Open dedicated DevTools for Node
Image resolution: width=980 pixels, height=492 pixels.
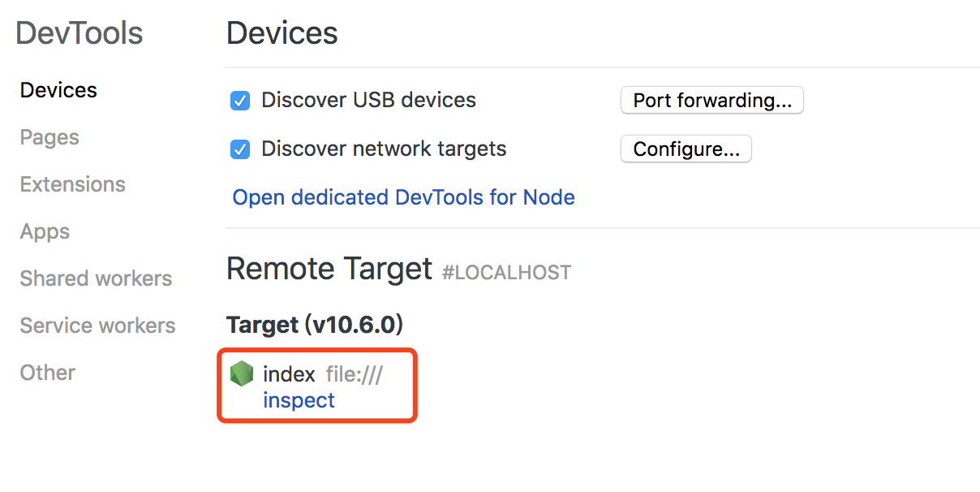pyautogui.click(x=403, y=197)
